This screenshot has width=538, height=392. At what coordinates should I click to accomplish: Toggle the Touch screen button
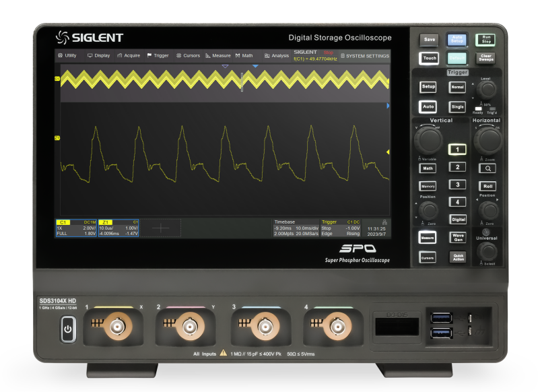pyautogui.click(x=429, y=59)
